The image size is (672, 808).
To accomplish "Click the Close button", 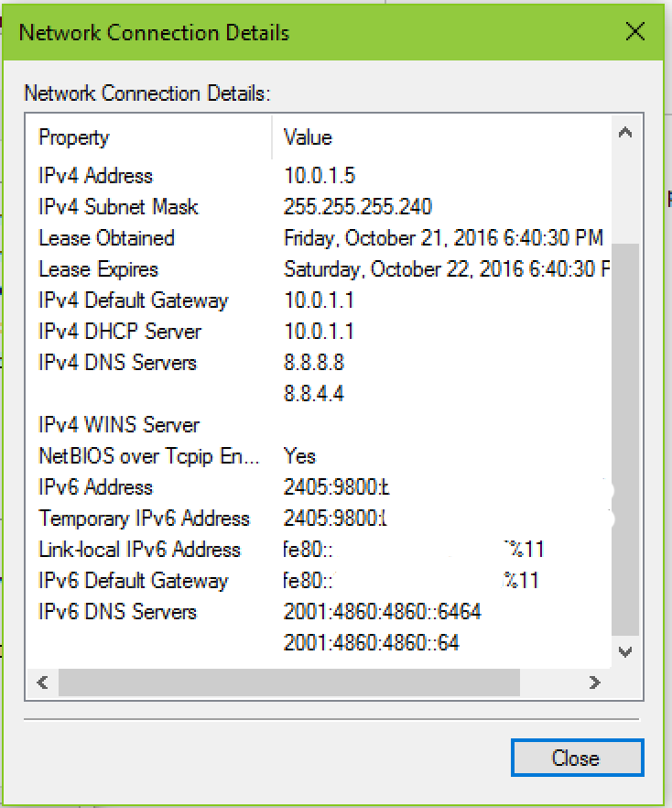I will (578, 758).
